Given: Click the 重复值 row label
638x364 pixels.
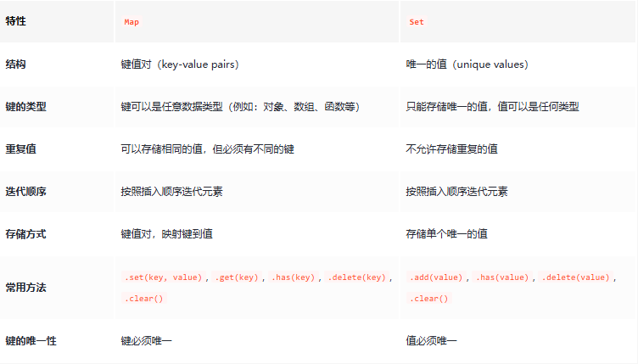Looking at the screenshot, I should (x=21, y=149).
